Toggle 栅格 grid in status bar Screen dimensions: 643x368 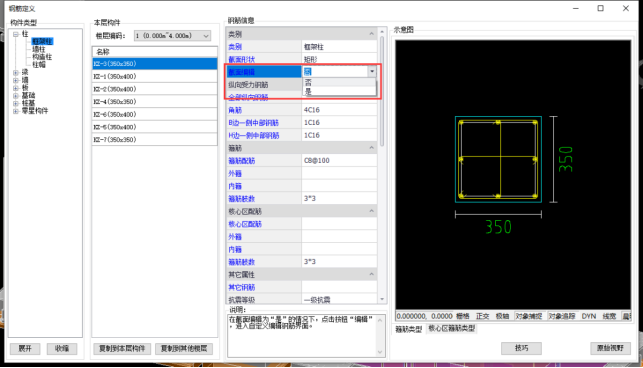(x=463, y=316)
